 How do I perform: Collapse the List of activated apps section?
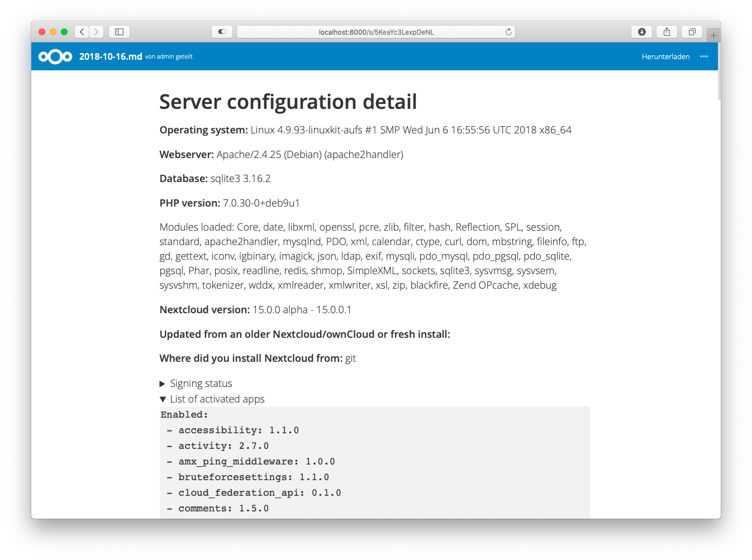tap(212, 399)
